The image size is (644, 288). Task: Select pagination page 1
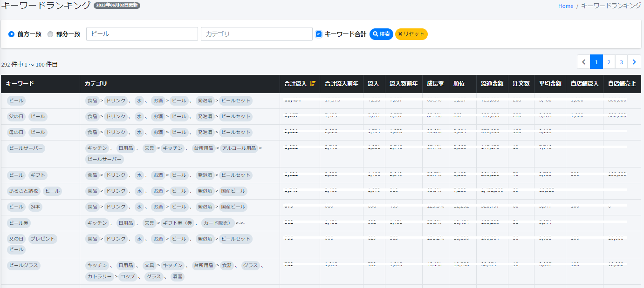click(x=596, y=61)
